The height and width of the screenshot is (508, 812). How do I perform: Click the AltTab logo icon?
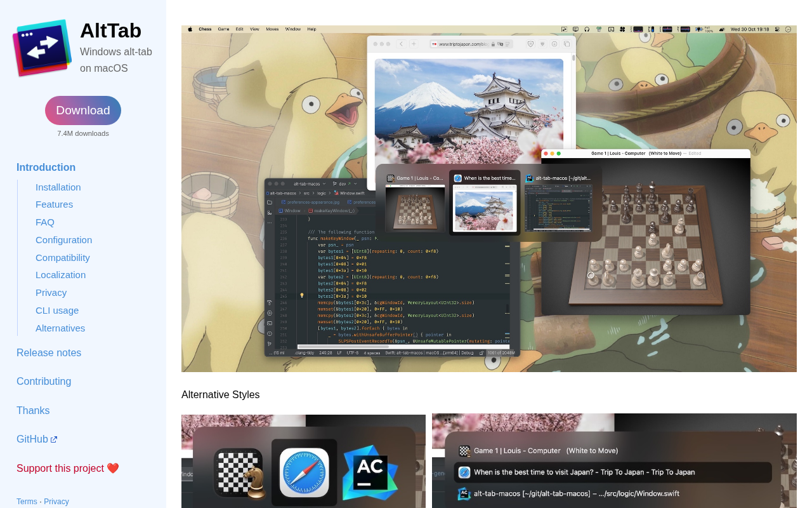(x=42, y=48)
